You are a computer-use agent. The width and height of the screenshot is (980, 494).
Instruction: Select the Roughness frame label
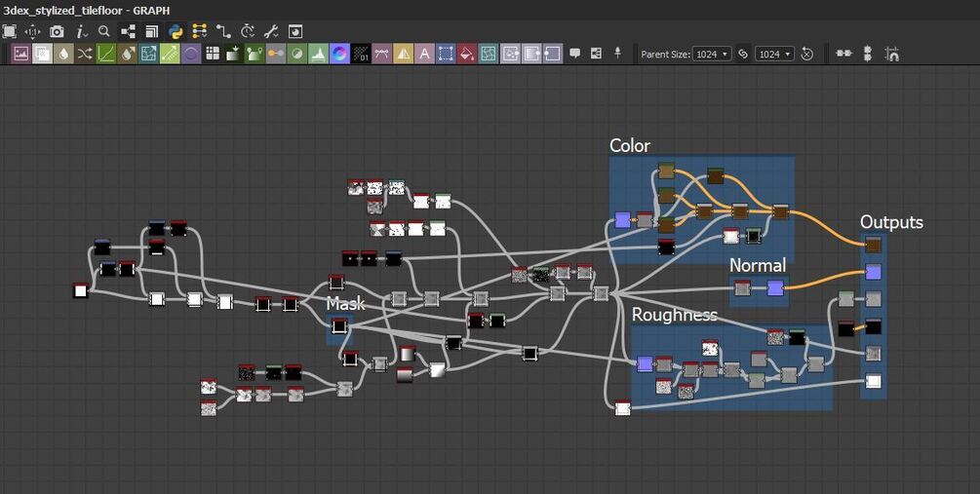(x=675, y=314)
